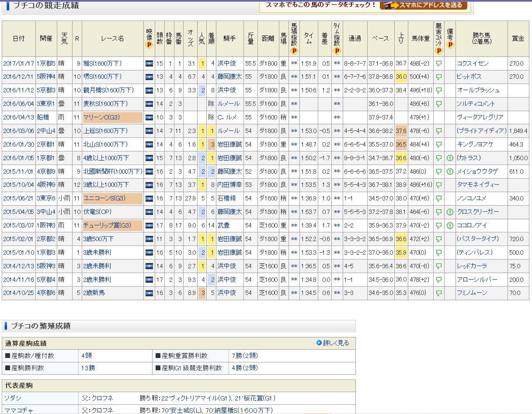Open remark icon for 2016/01/05 race
The image size is (532, 414).
(x=450, y=158)
